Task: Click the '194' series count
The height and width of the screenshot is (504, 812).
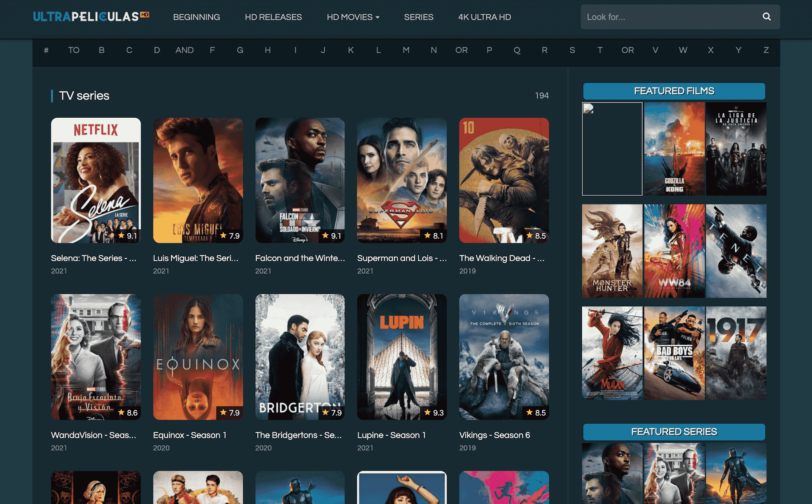Action: pyautogui.click(x=542, y=95)
